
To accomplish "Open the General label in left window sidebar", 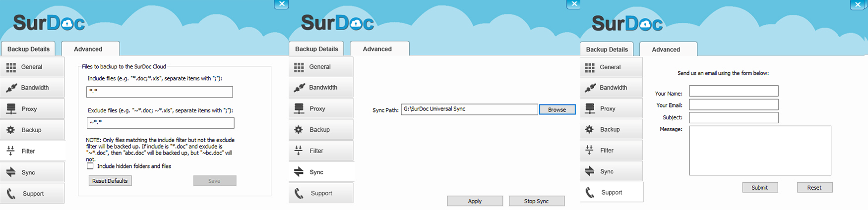I will 32,67.
